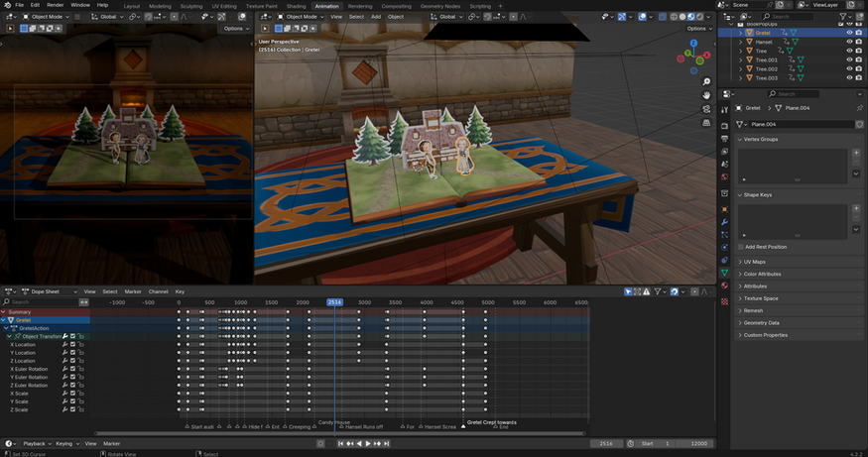This screenshot has width=868, height=457.
Task: Select material preview viewport shading
Action: [690, 17]
